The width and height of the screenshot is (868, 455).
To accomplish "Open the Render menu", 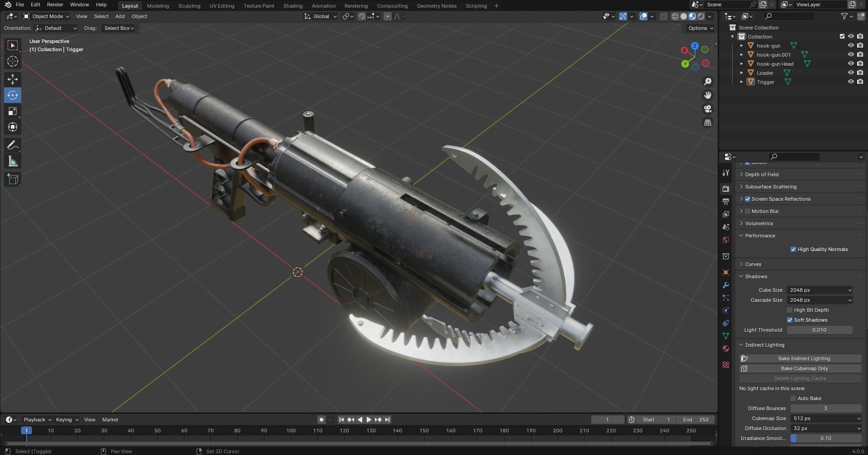I will [x=55, y=5].
